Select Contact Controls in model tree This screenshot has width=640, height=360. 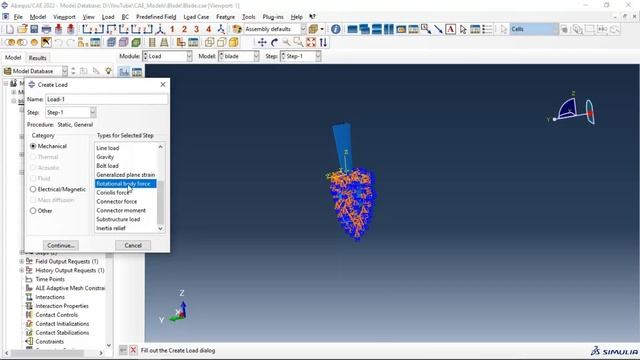point(56,315)
